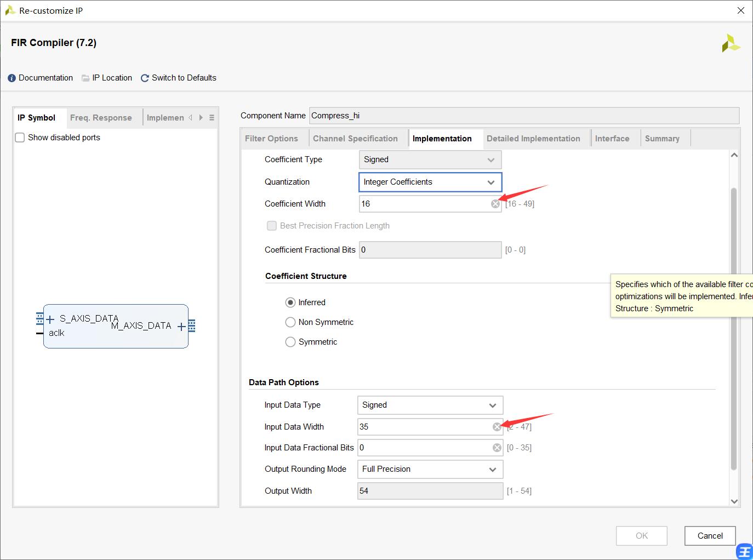Click the Cancel button
Screen dimensions: 753x560
[x=710, y=536]
